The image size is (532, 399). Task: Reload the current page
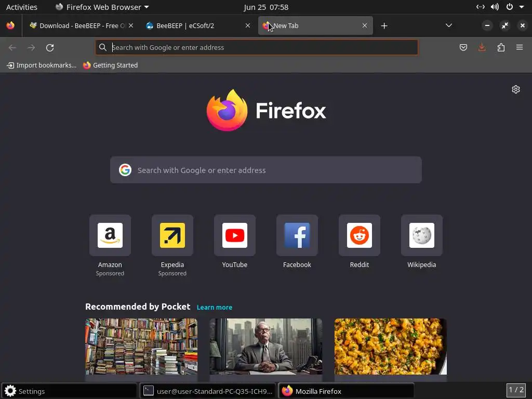[x=50, y=47]
